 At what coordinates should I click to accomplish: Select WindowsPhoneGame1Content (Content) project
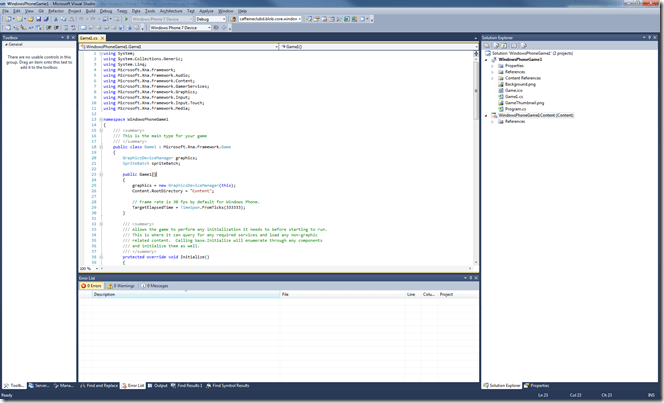pyautogui.click(x=536, y=115)
